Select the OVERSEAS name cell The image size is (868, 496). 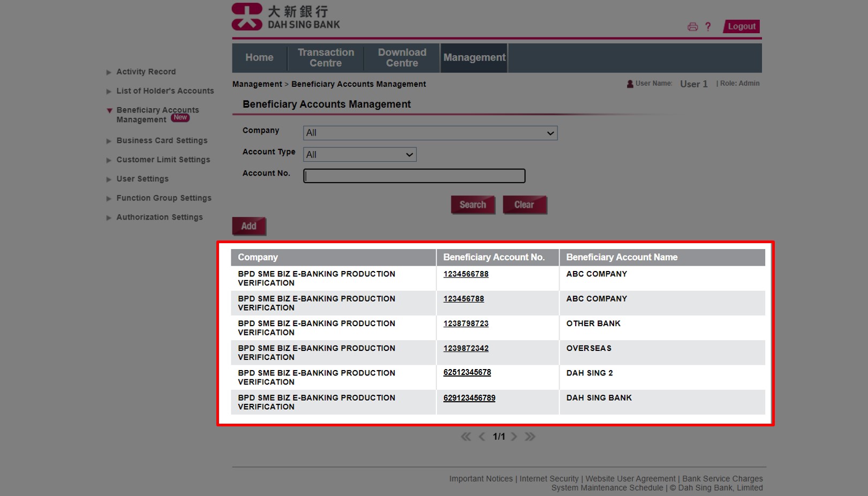(662, 352)
